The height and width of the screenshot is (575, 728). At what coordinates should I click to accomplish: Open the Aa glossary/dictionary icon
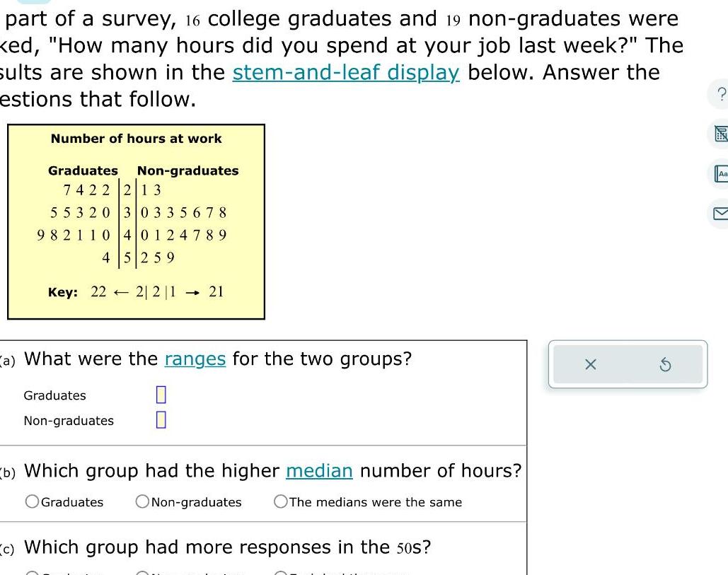tap(722, 173)
